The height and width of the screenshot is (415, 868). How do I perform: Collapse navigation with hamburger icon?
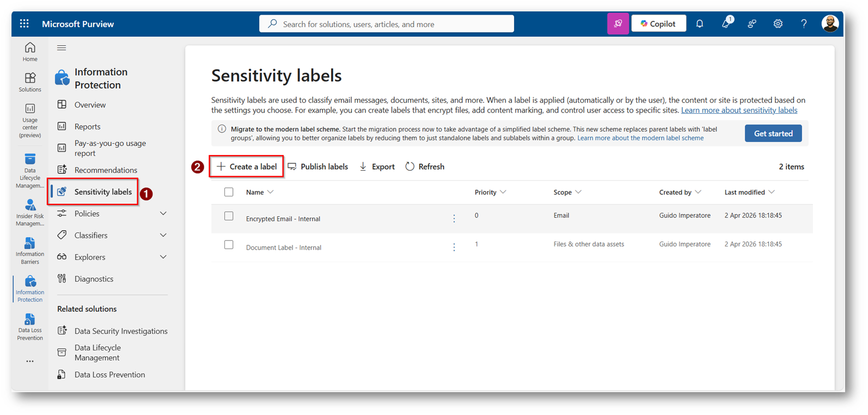click(x=62, y=48)
